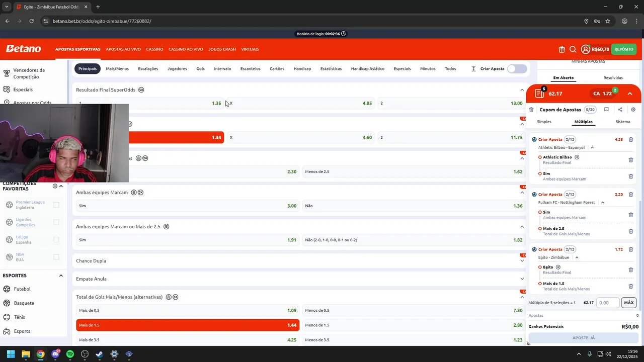This screenshot has height=362, width=644.
Task: Click the browser address bar URL
Action: tap(102, 21)
